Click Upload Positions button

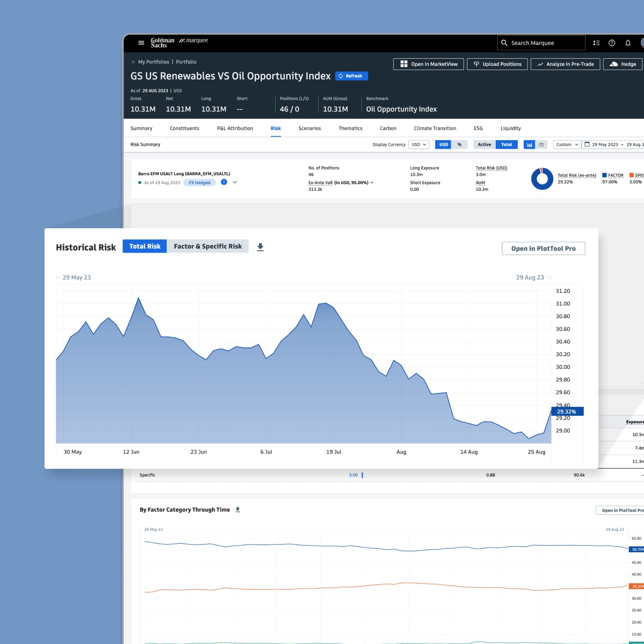(497, 64)
